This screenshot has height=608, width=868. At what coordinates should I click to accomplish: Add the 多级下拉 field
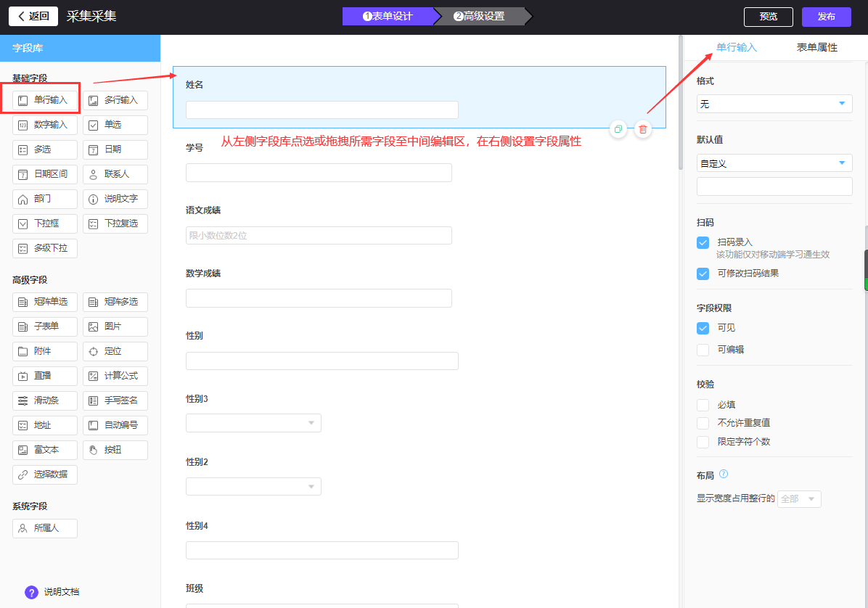(x=45, y=248)
